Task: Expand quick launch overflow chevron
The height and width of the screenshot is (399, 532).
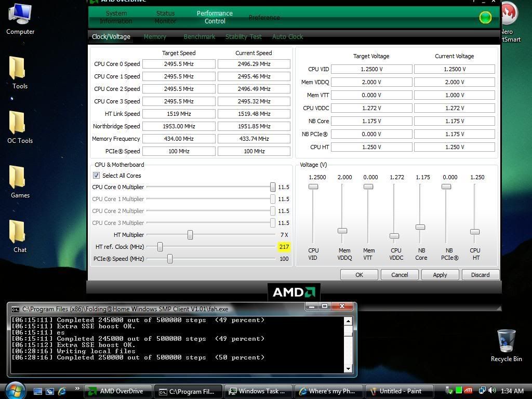Action: click(77, 389)
